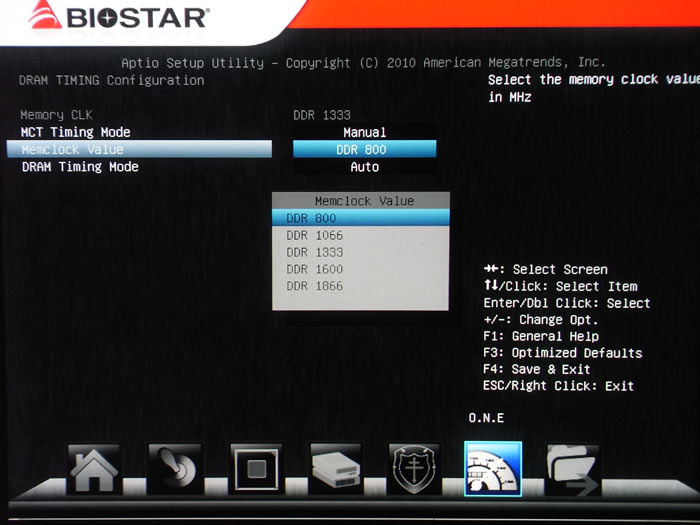The image size is (700, 525).
Task: Choose DDR 1066 in Memclock popup
Action: (x=361, y=235)
